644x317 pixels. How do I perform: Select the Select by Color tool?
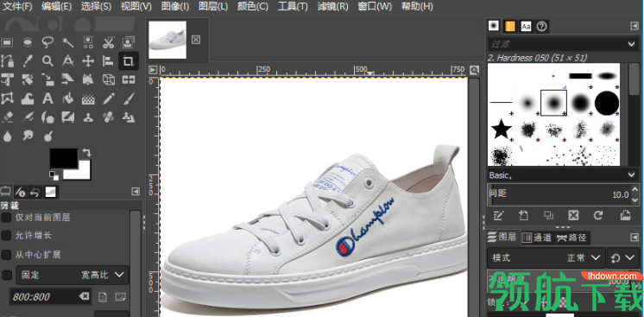tap(88, 42)
